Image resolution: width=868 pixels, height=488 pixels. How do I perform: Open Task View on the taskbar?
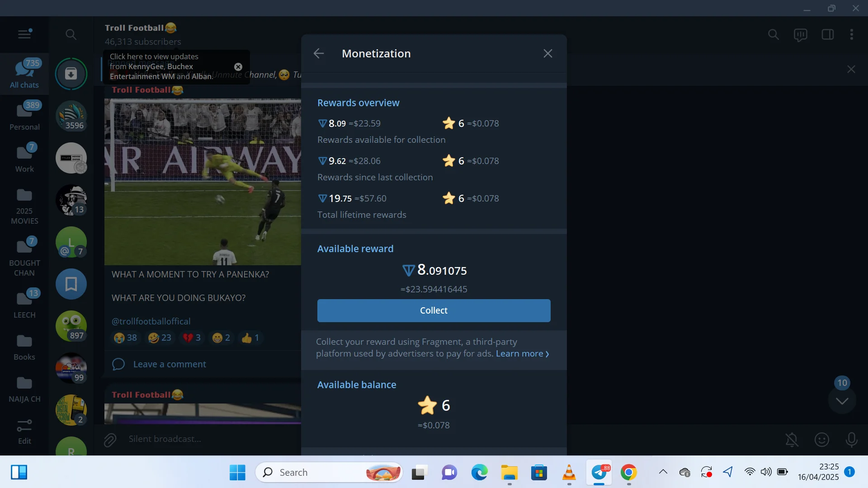420,473
